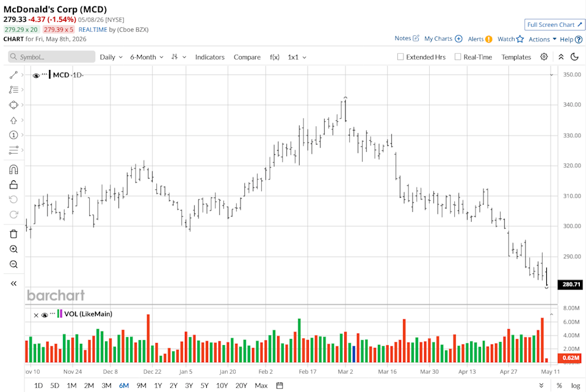Image resolution: width=586 pixels, height=392 pixels.
Task: Select the 5Y range tab
Action: (204, 385)
